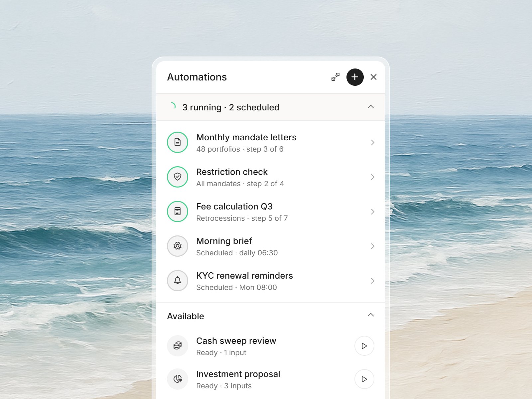Select the Restriction check title
This screenshot has width=532, height=399.
click(232, 172)
